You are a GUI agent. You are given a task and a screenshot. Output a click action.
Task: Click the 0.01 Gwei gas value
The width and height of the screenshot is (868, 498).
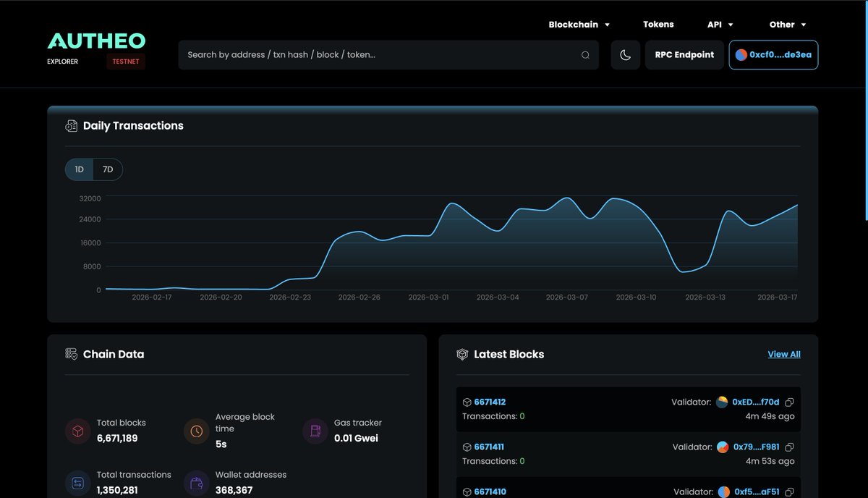click(356, 438)
